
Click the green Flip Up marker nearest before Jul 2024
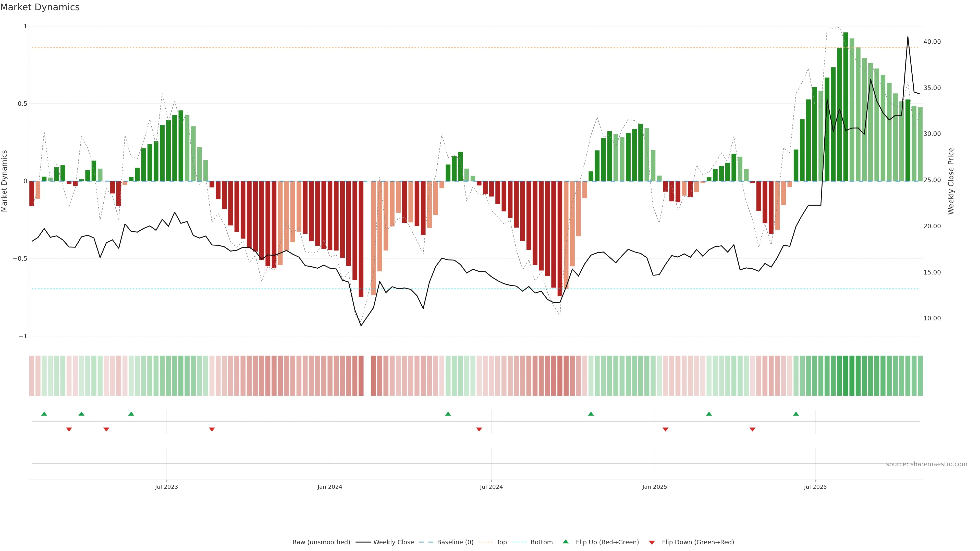pos(448,414)
